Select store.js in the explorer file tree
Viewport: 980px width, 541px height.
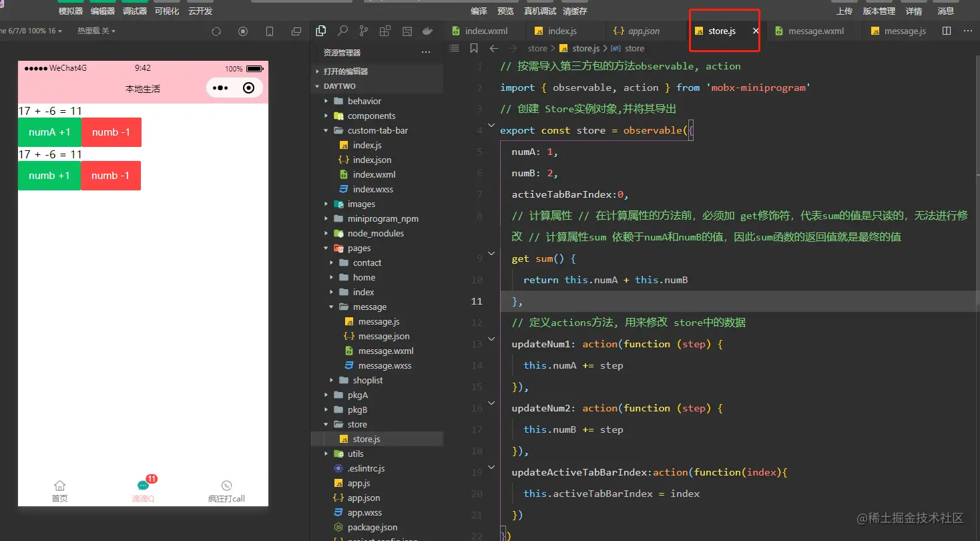[377, 439]
